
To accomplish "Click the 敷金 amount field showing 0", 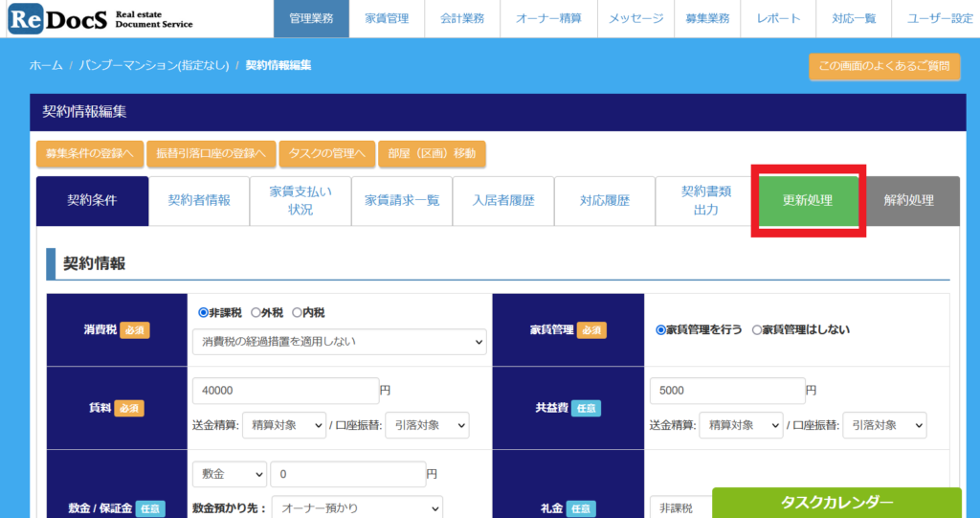I will tap(348, 474).
